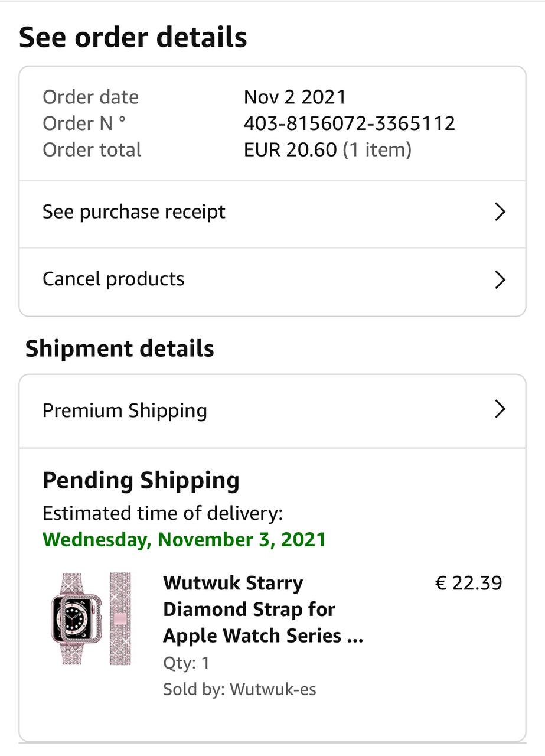Open the See purchase receipt chevron arrow
The width and height of the screenshot is (545, 756).
[x=500, y=212]
